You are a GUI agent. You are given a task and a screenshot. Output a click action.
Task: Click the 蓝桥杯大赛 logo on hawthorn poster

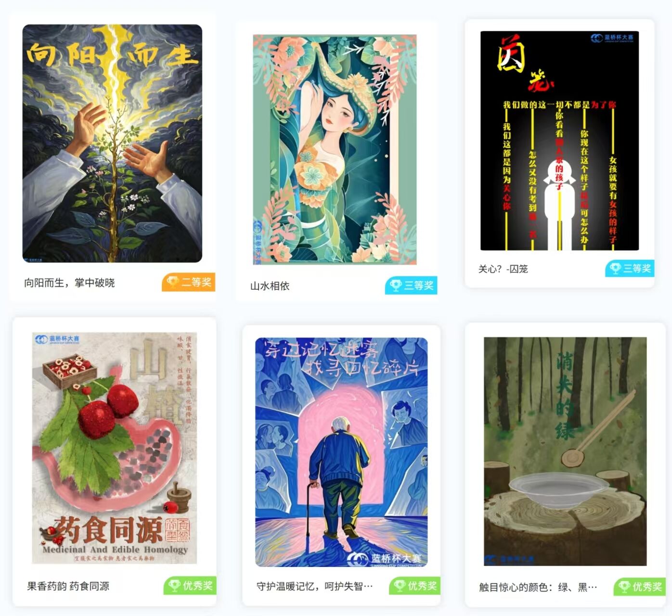[57, 339]
